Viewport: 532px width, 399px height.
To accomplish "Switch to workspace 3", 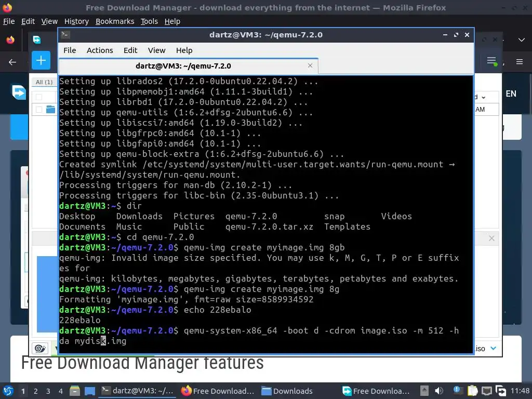I will point(48,391).
